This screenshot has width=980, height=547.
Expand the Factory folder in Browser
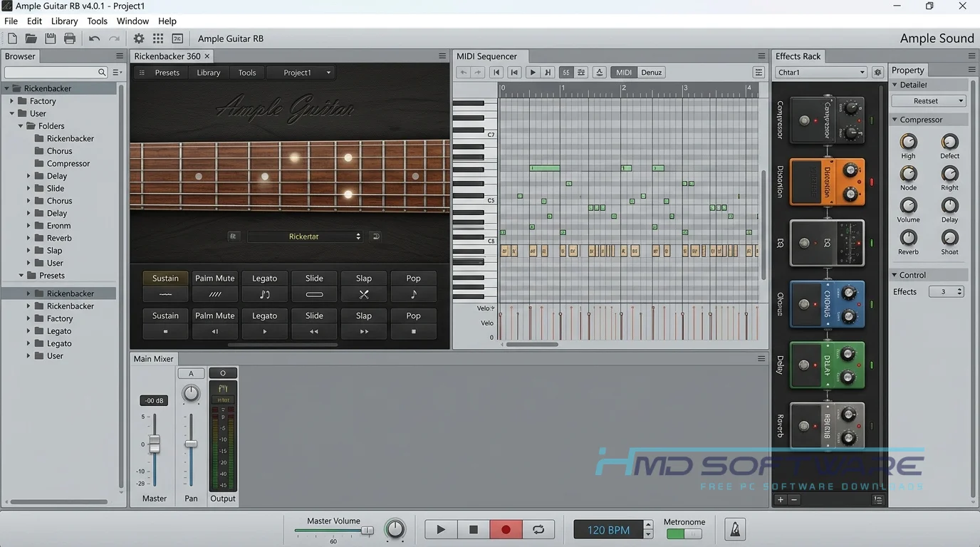click(x=12, y=101)
